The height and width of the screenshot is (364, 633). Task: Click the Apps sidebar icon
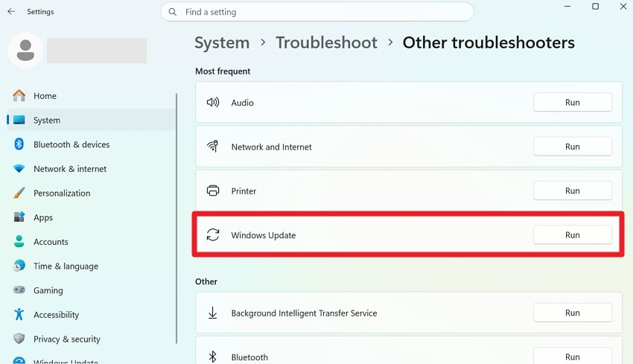point(19,217)
